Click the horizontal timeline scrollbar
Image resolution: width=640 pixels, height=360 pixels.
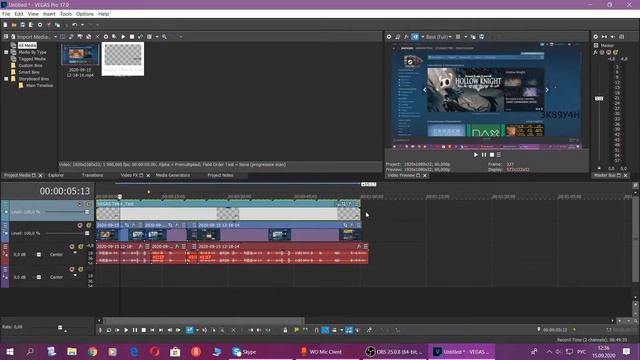pos(203,321)
